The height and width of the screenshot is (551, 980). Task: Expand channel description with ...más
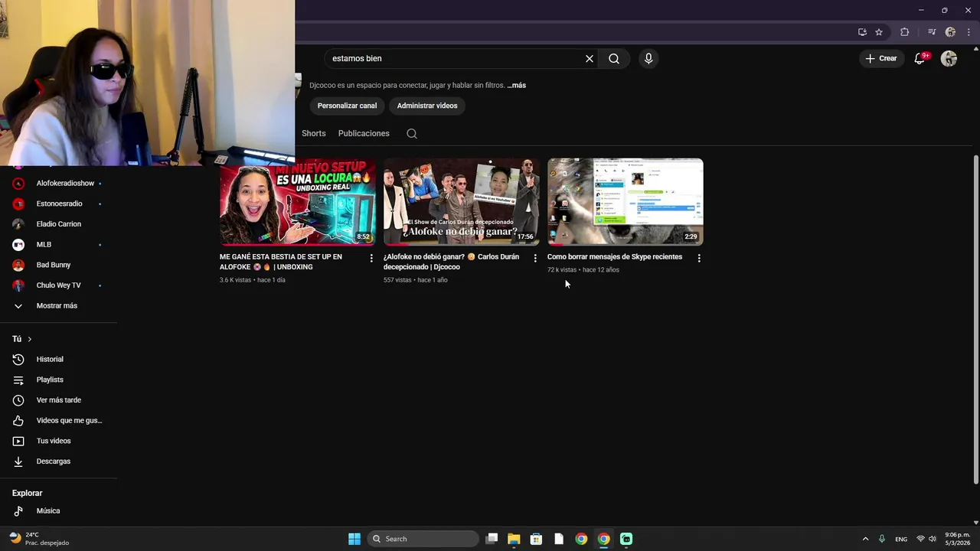516,85
